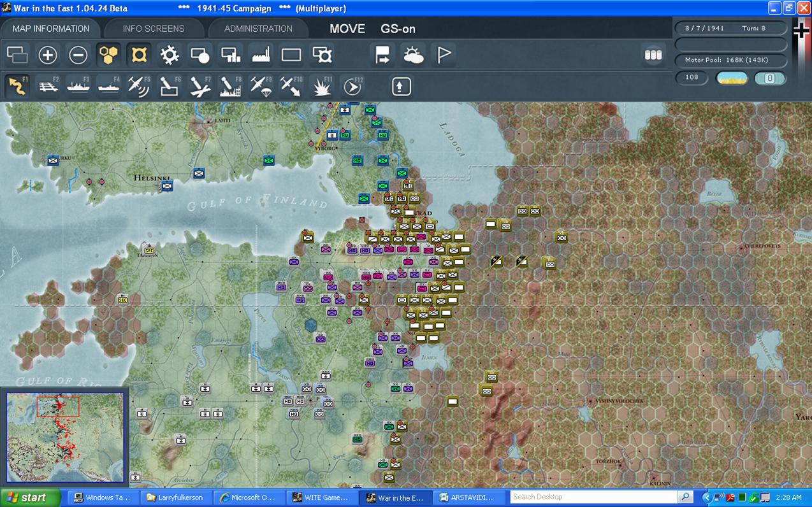Open the Start menu
This screenshot has height=507, width=812.
[x=30, y=497]
